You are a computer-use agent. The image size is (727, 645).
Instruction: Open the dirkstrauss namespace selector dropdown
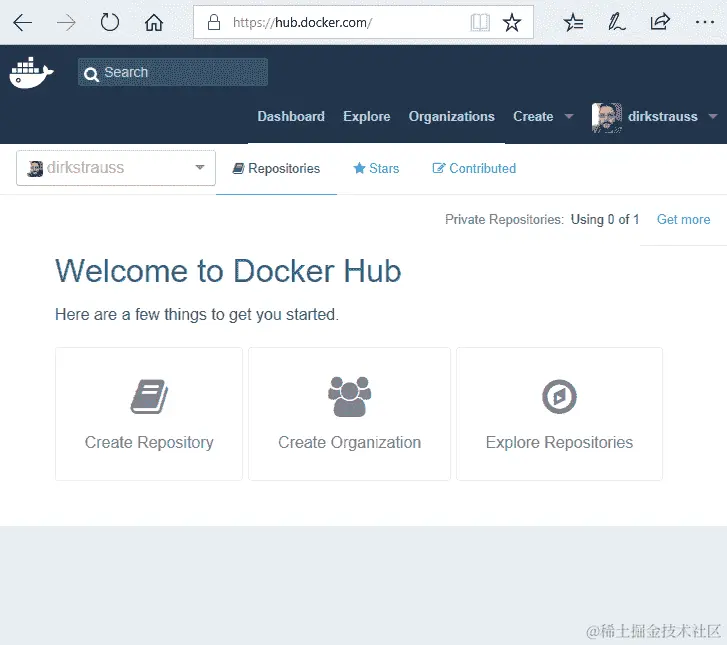pyautogui.click(x=116, y=168)
